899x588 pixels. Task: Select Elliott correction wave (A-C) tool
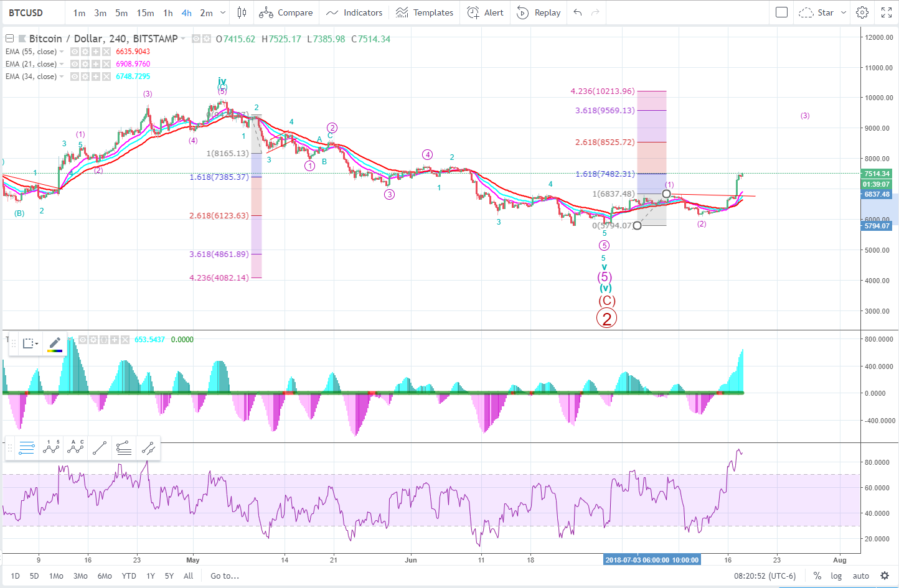point(75,448)
